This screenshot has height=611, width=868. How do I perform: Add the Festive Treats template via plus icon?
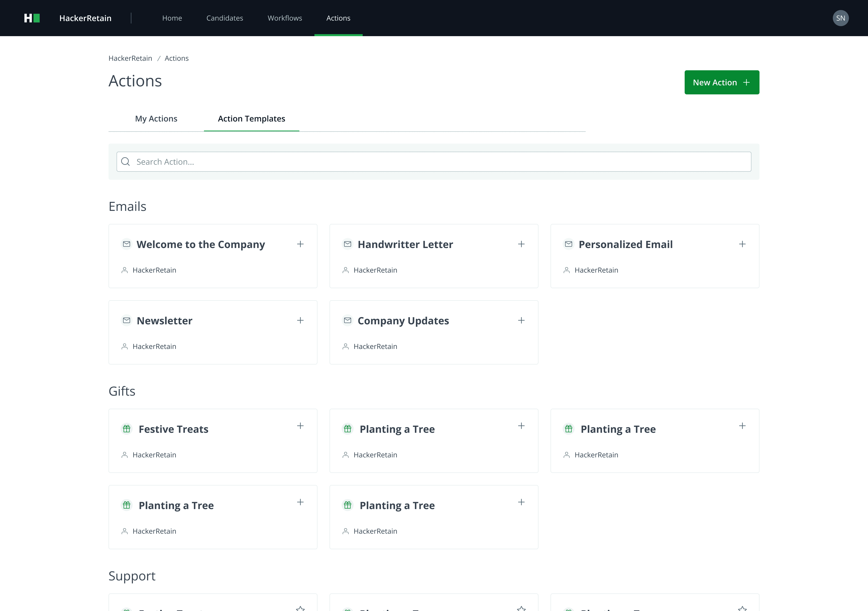300,426
